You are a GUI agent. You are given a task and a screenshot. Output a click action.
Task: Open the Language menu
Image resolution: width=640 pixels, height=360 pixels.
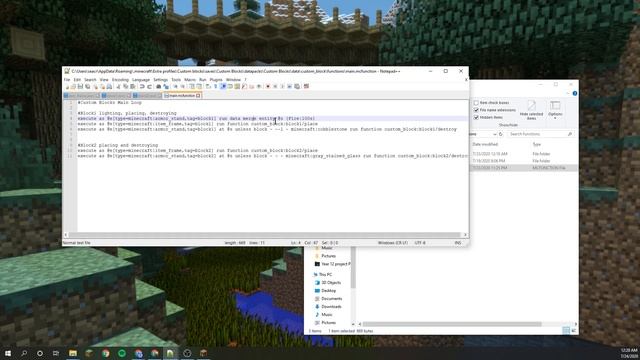pos(141,80)
